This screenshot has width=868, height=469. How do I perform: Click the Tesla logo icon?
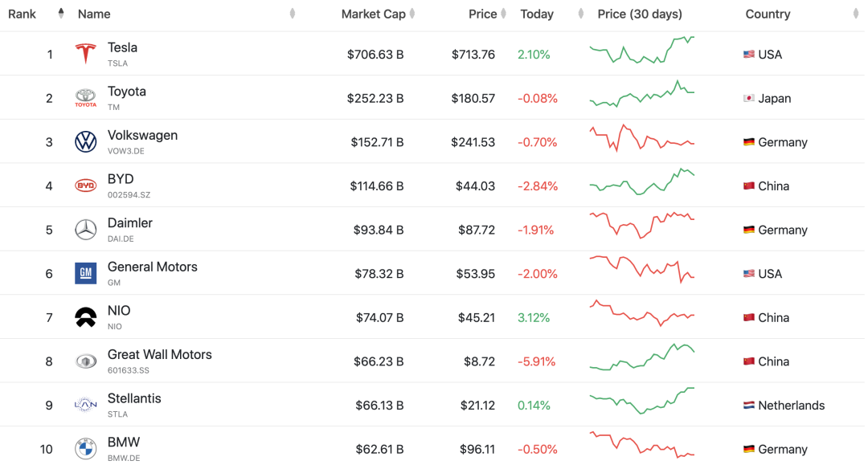click(85, 54)
